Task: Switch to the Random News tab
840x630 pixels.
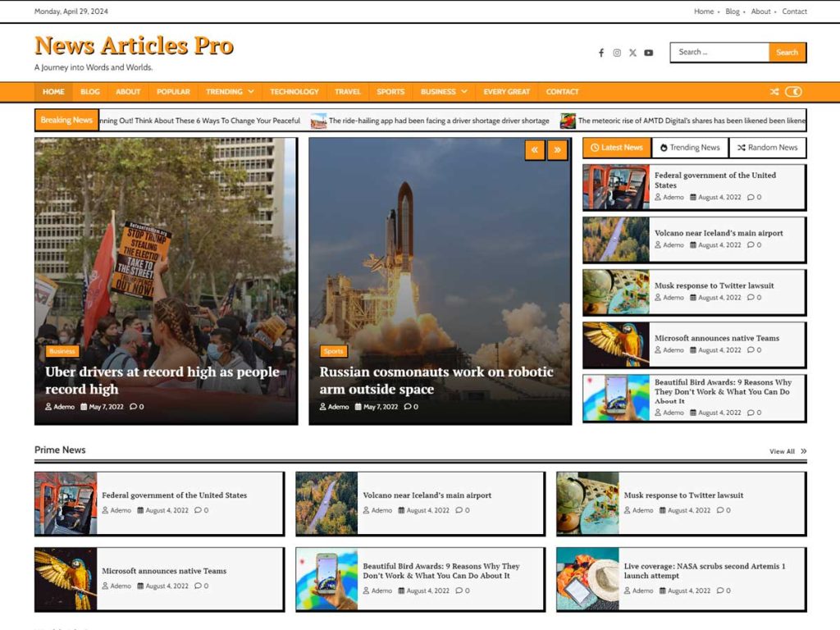Action: click(x=768, y=148)
